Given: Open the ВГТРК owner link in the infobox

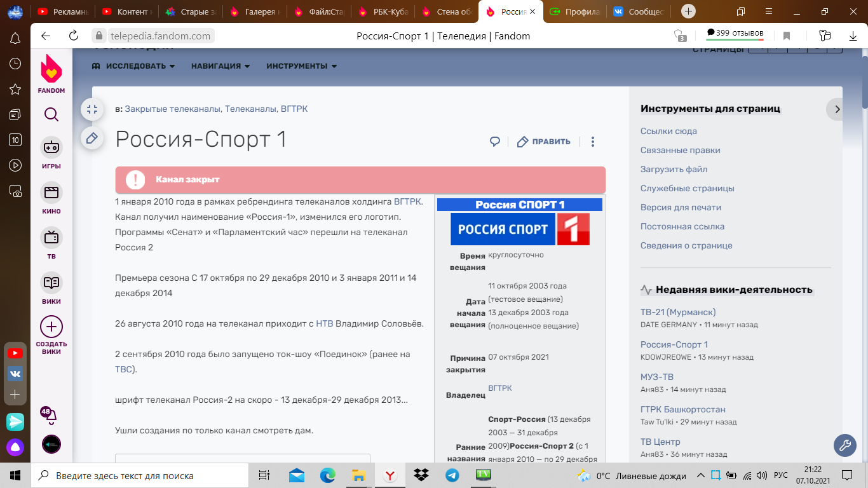Looking at the screenshot, I should 500,388.
